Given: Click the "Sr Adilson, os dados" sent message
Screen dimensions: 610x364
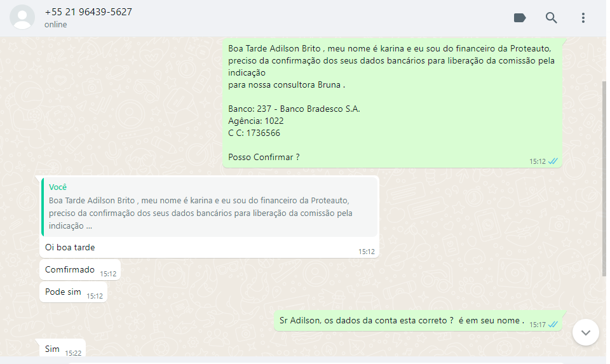Looking at the screenshot, I should 402,321.
